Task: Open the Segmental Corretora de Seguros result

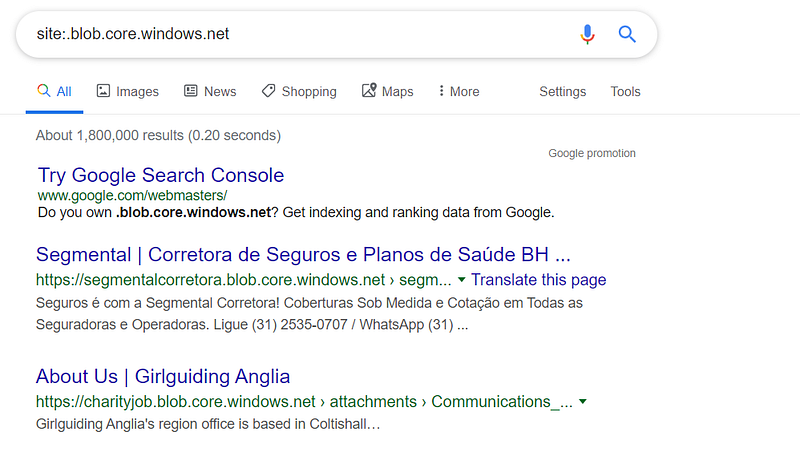Action: [303, 253]
